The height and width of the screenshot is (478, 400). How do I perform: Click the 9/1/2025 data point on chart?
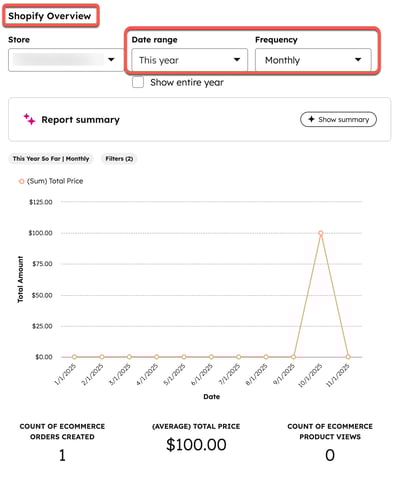pos(293,357)
